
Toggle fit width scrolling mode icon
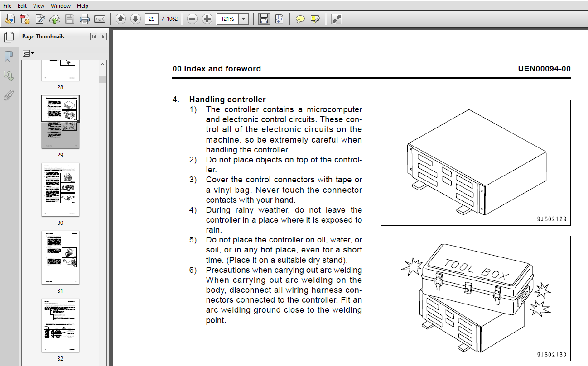tap(264, 19)
